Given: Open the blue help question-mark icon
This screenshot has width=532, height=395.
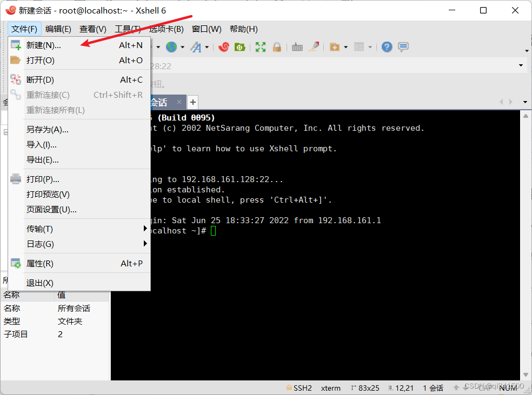Looking at the screenshot, I should pyautogui.click(x=387, y=47).
